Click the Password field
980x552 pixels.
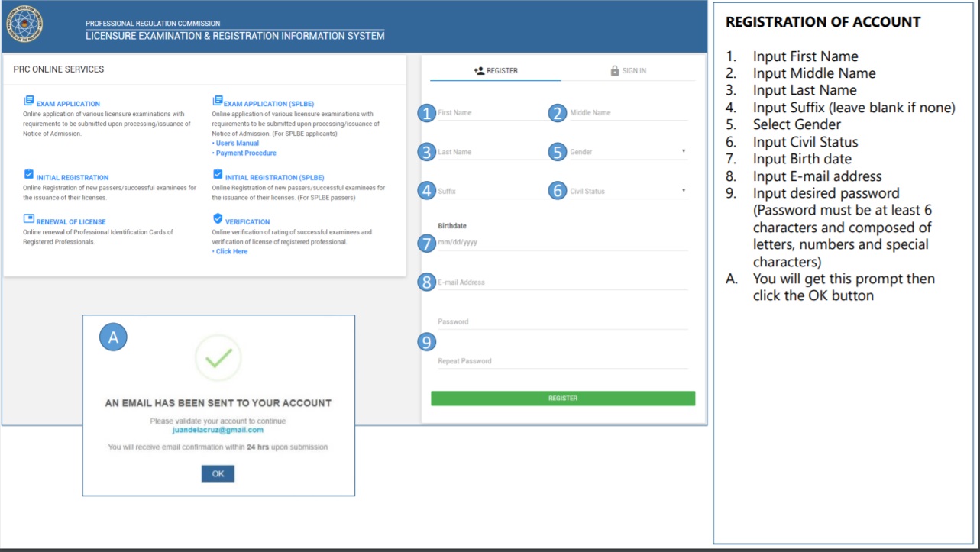point(562,321)
